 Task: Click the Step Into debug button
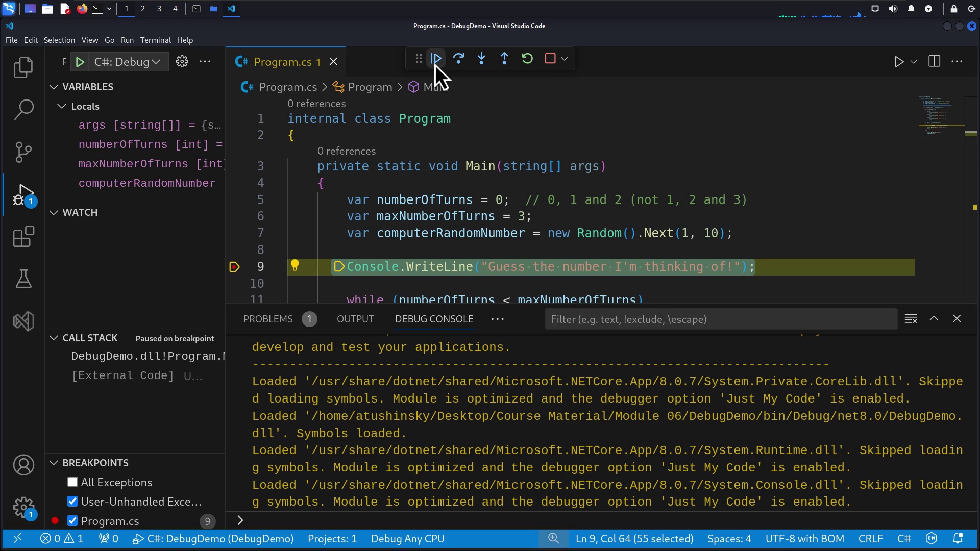point(481,59)
